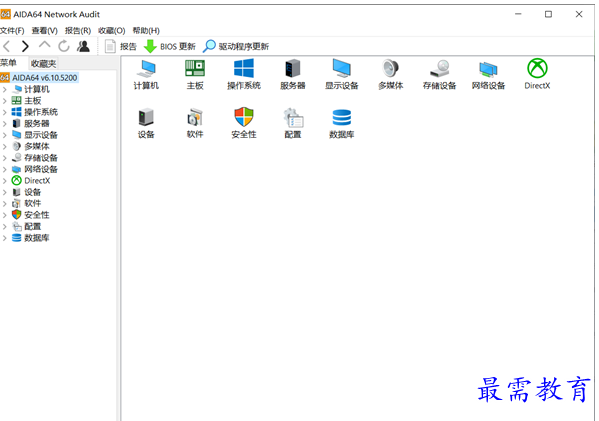This screenshot has width=599, height=421.
Task: Expand the 存储设备 tree node
Action: [5, 158]
